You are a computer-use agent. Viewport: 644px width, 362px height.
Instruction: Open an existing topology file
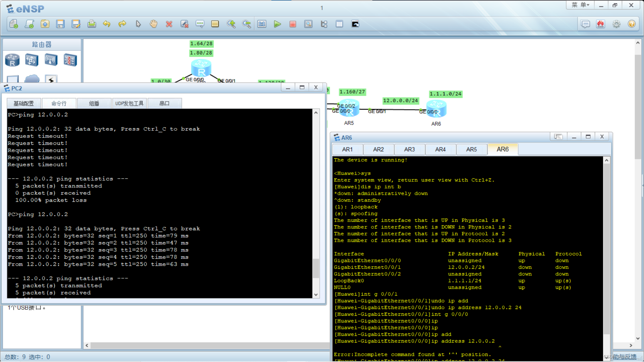pyautogui.click(x=45, y=24)
